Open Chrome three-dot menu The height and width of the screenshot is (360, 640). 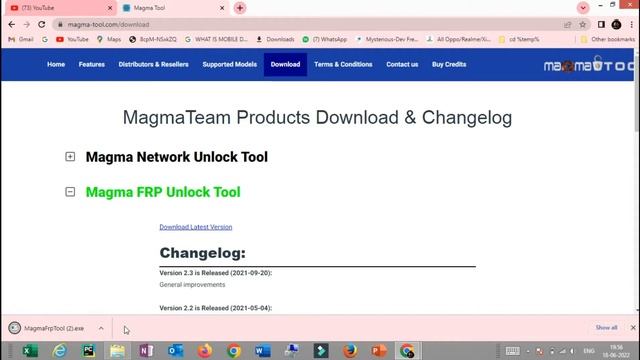631,24
